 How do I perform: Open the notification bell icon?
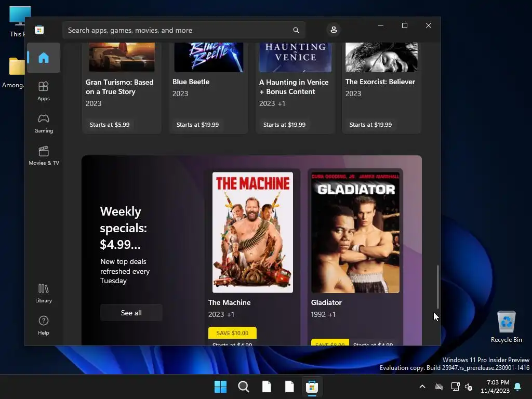(518, 387)
